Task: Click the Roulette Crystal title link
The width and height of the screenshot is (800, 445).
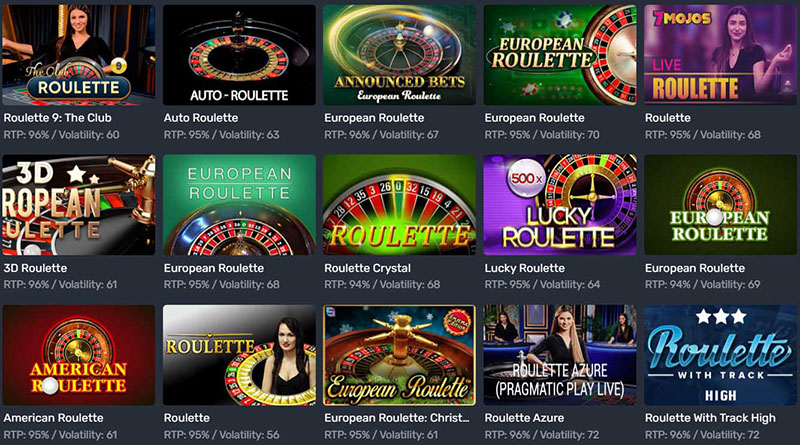Action: tap(367, 268)
